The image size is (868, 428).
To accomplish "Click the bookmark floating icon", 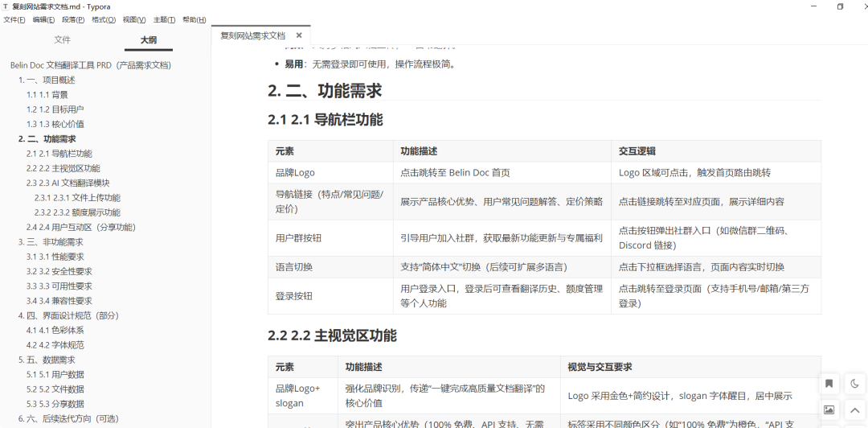I will point(829,384).
